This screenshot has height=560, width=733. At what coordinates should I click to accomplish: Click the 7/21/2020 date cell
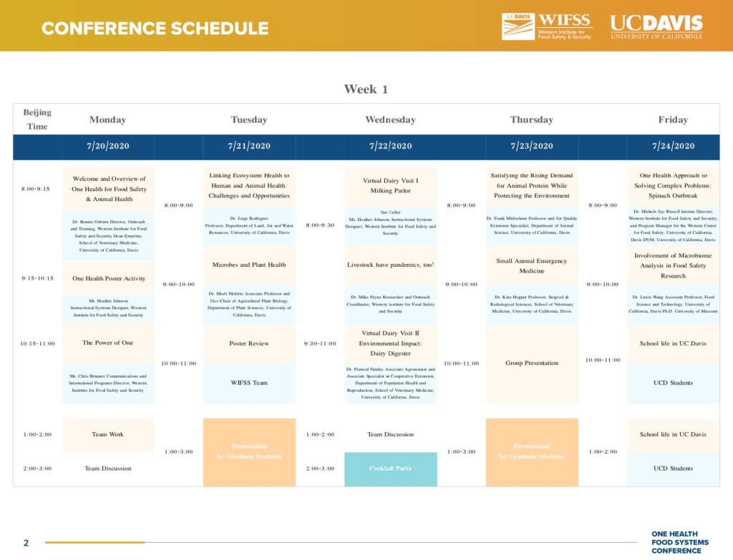249,146
